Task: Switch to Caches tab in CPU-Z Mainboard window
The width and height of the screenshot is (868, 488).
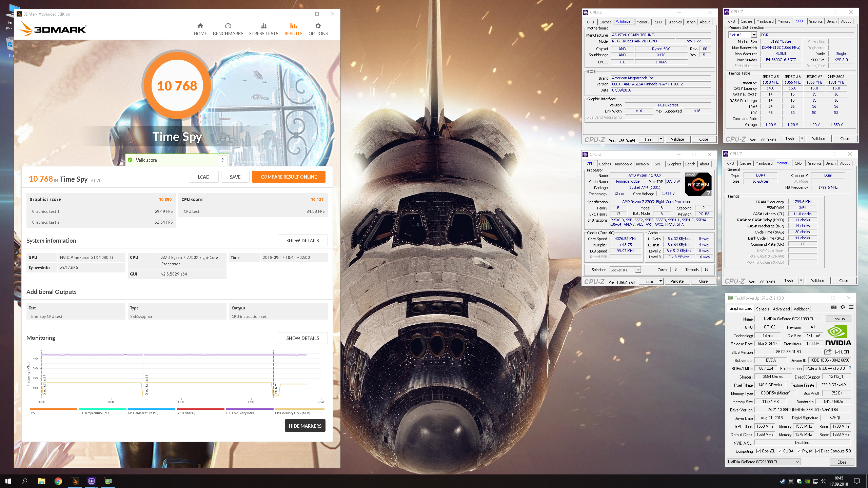Action: (x=605, y=22)
